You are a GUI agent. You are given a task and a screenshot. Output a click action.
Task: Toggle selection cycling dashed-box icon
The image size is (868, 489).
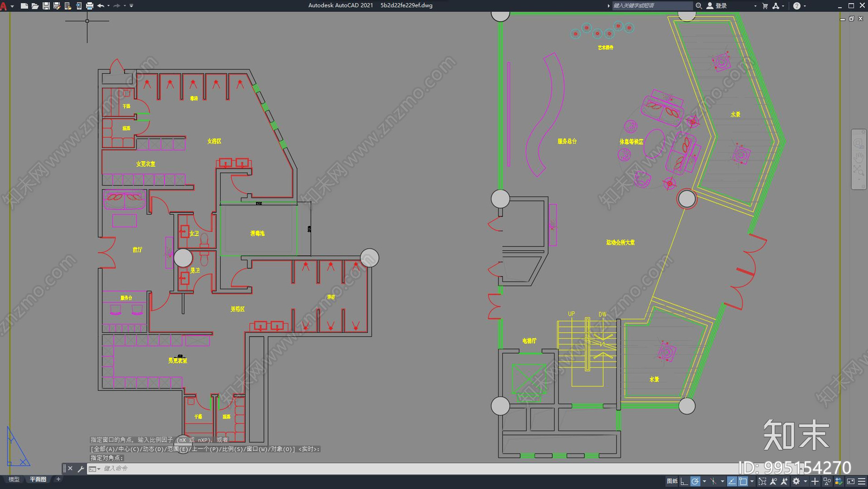pos(762,481)
